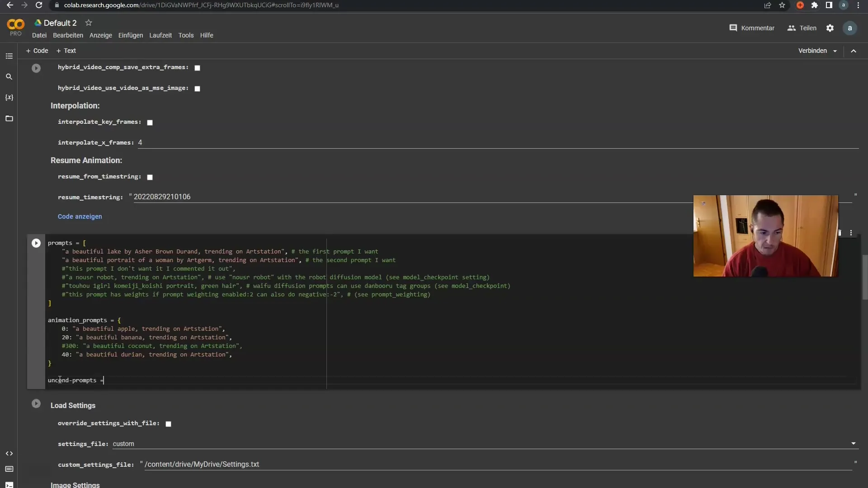Click the uncond-prompts line in code

[76, 380]
